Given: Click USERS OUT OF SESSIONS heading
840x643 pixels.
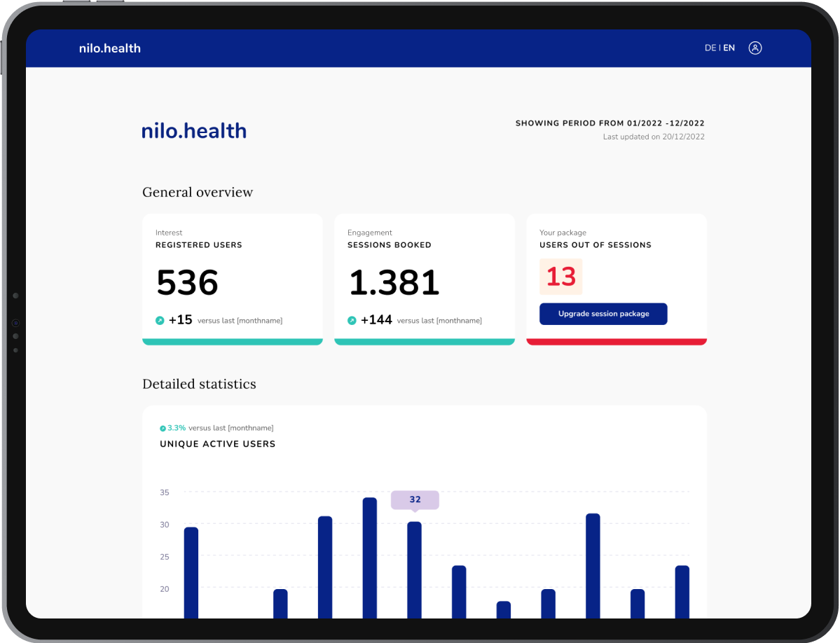Looking at the screenshot, I should [595, 245].
